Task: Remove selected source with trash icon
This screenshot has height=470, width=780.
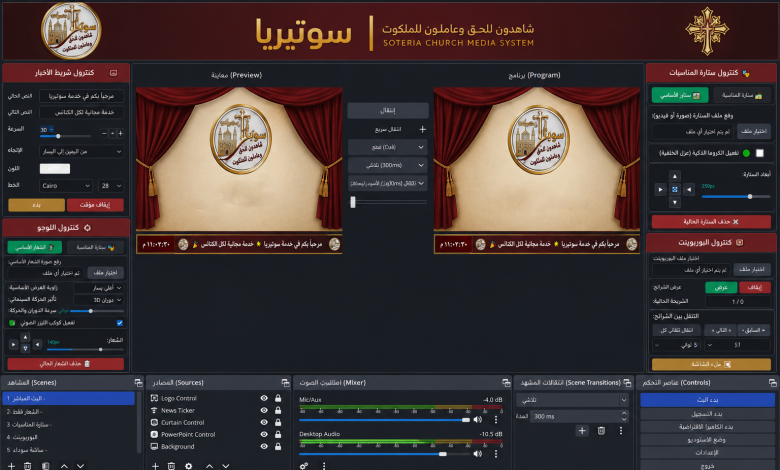Action: click(171, 466)
